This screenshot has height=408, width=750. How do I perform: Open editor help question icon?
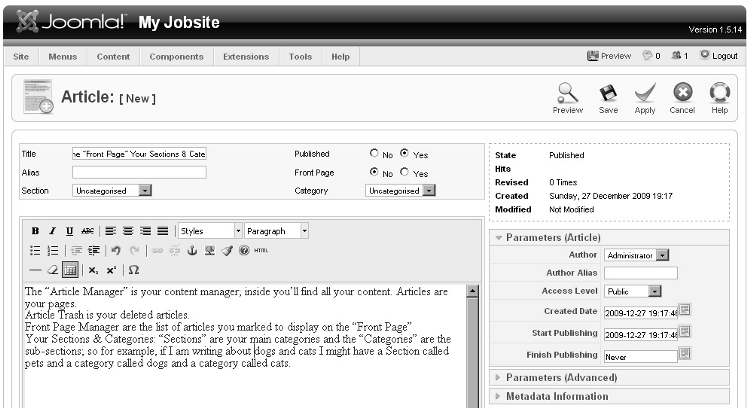click(x=244, y=250)
